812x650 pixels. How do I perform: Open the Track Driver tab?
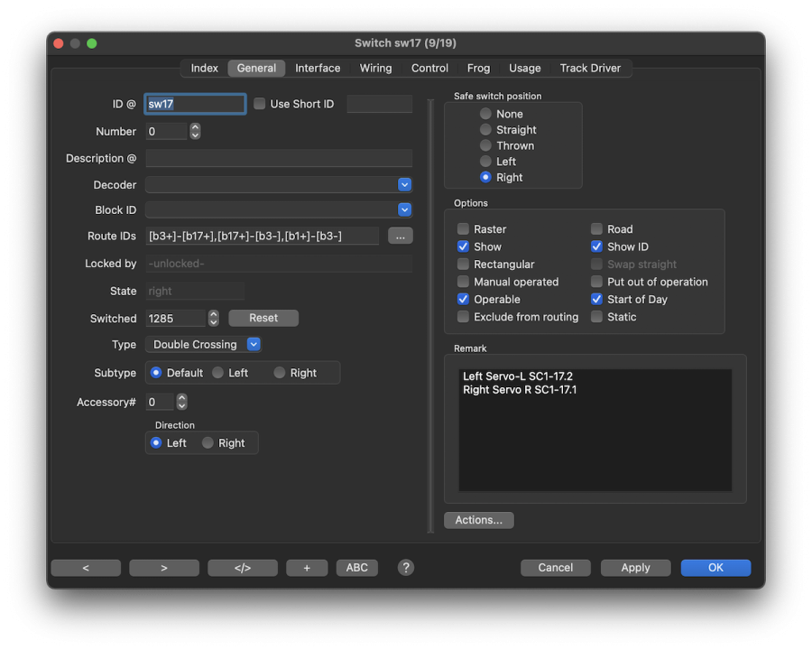(x=590, y=68)
